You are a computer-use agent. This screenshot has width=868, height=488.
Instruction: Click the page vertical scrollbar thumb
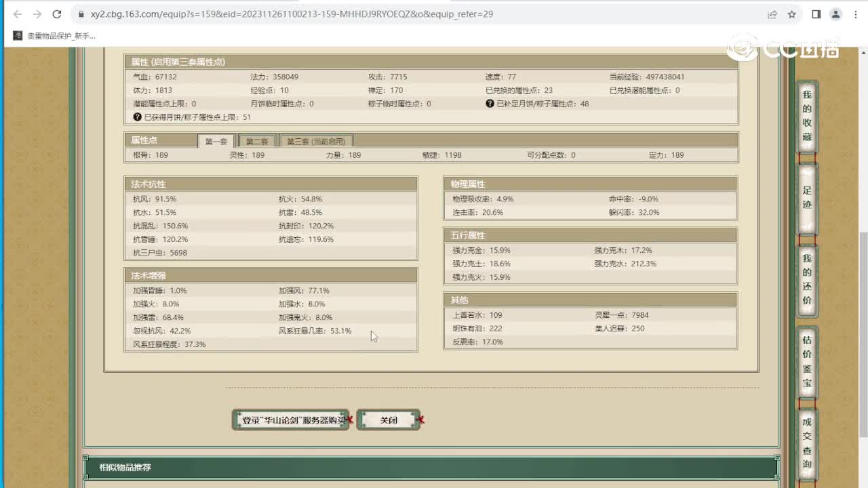point(863,334)
